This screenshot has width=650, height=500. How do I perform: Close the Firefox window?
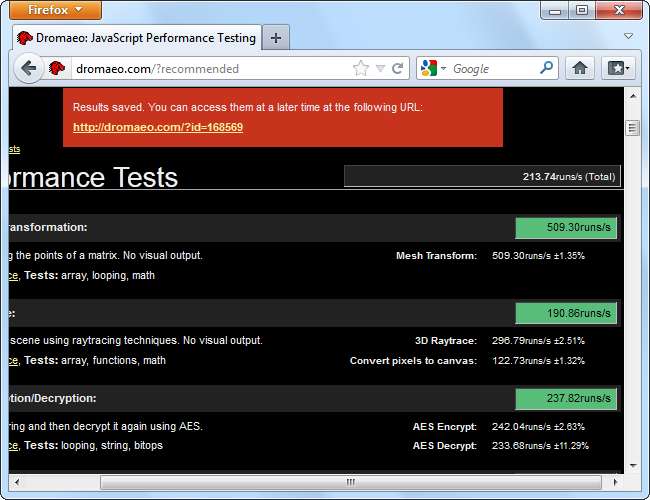pos(619,10)
